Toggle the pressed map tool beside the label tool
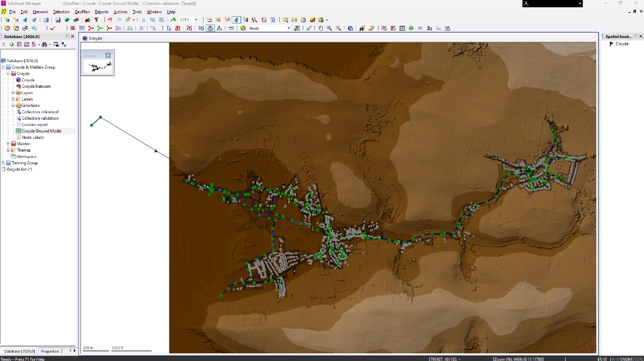 (x=210, y=29)
